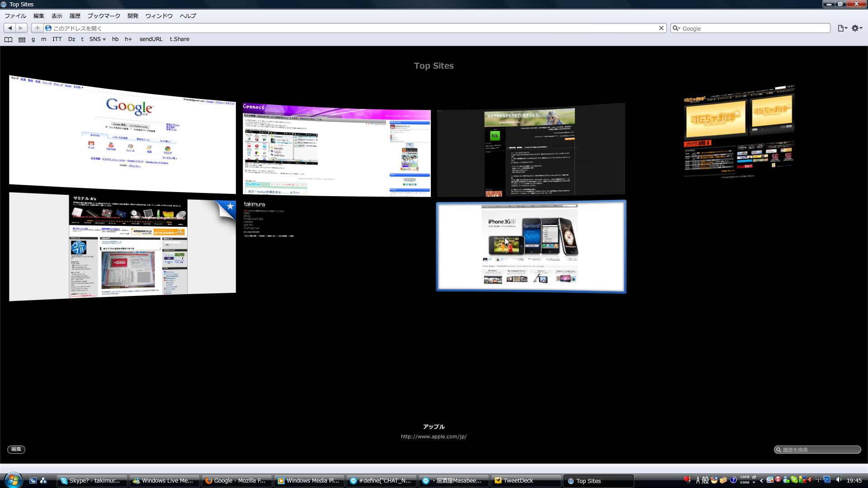Open the ITT bookmark
This screenshot has width=868, height=488.
(x=57, y=39)
